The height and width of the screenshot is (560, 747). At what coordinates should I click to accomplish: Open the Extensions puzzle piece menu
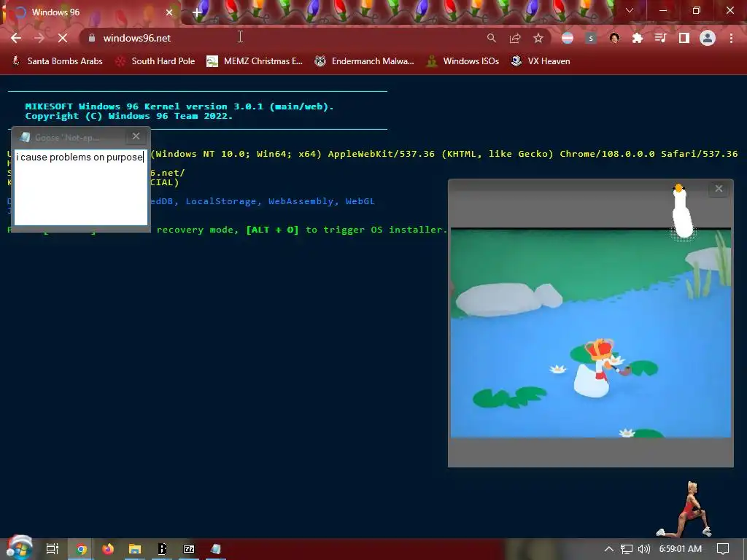pos(638,38)
